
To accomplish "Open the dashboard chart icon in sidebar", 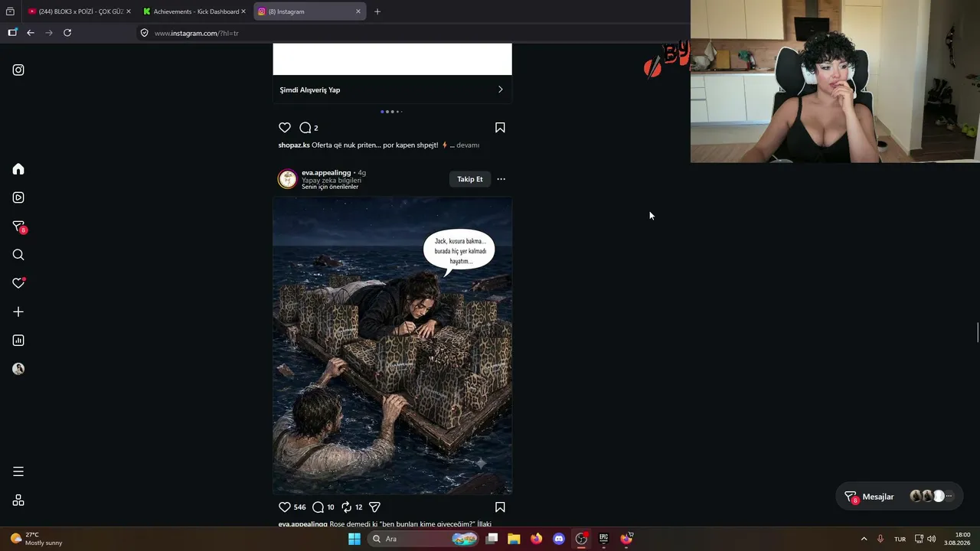I will pyautogui.click(x=18, y=341).
